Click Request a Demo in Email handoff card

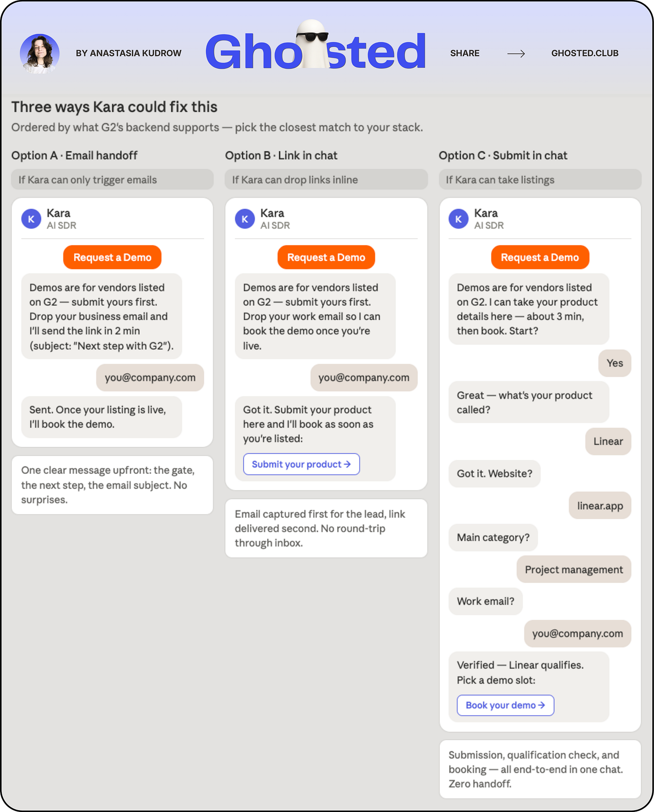click(112, 257)
